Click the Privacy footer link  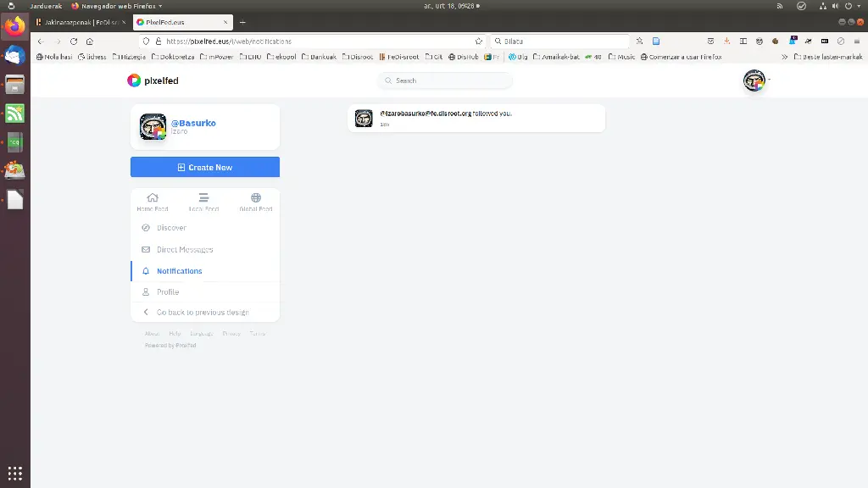[x=231, y=334]
